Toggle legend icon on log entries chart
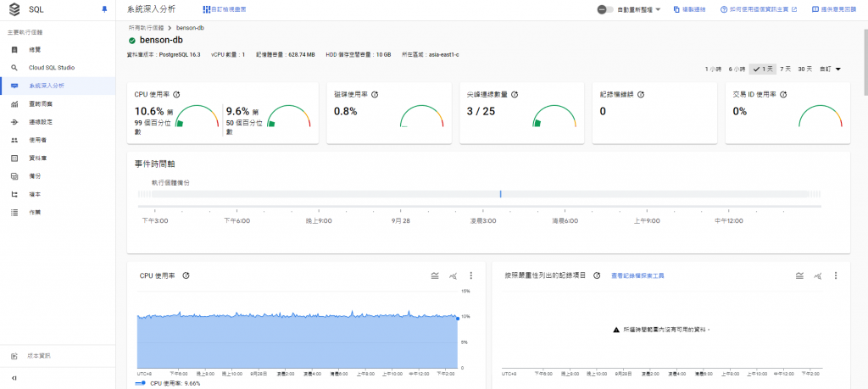The width and height of the screenshot is (868, 389). [x=800, y=275]
